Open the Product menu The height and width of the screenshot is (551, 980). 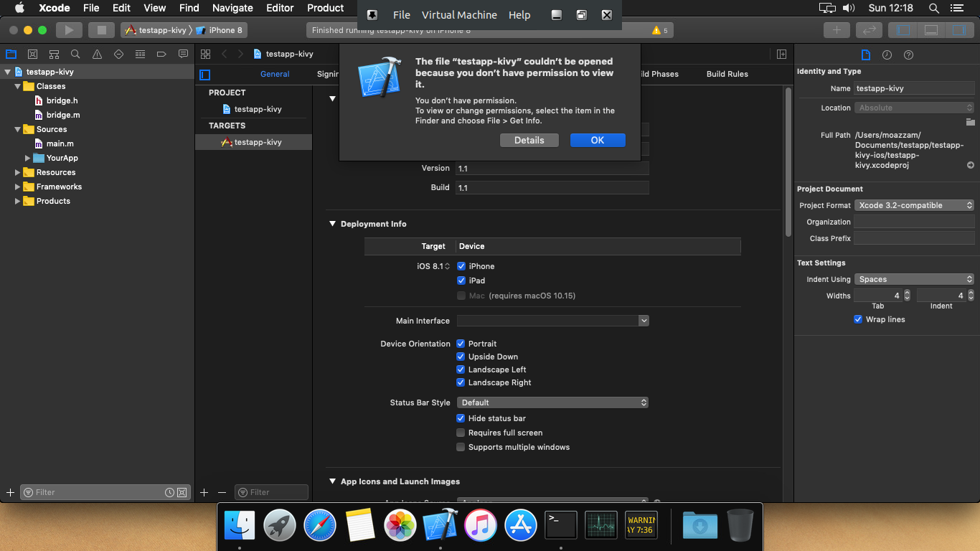point(326,8)
